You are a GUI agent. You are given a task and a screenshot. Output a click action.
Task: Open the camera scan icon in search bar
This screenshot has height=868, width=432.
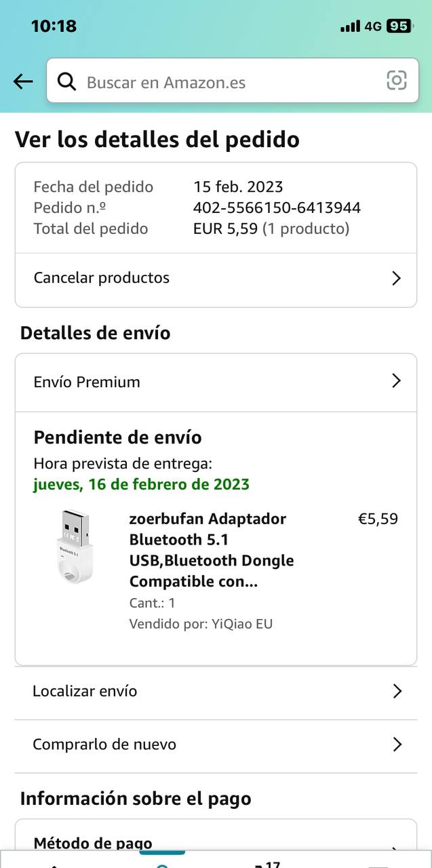click(396, 81)
